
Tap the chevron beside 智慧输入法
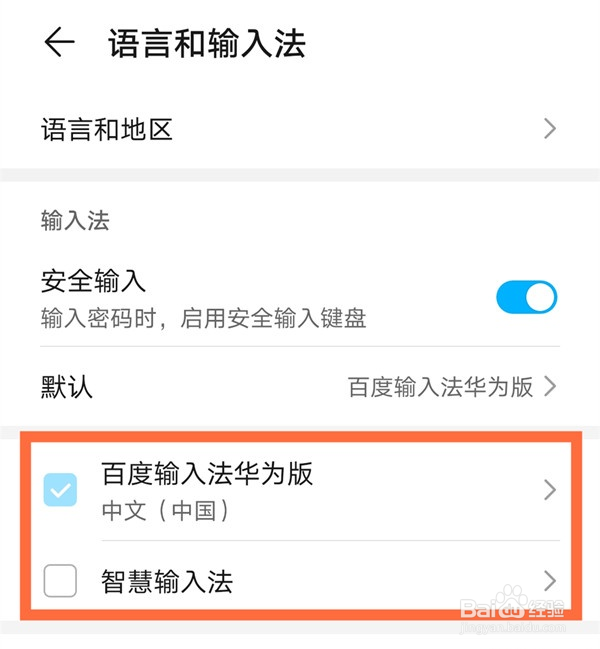tap(550, 581)
